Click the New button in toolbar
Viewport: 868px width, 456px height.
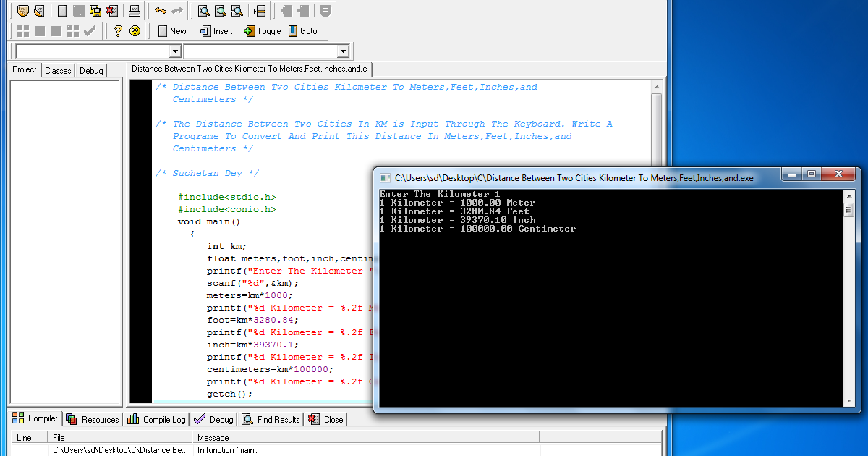(x=172, y=30)
